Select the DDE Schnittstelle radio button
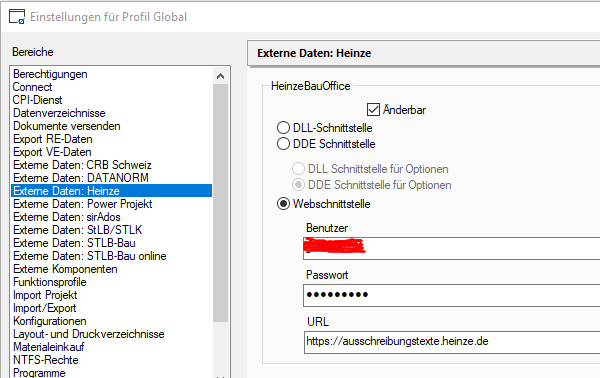The height and width of the screenshot is (378, 600). coord(283,144)
